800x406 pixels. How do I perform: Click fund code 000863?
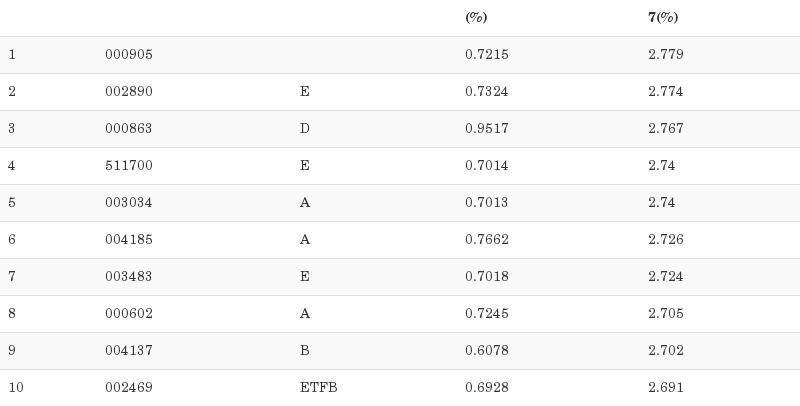[128, 129]
